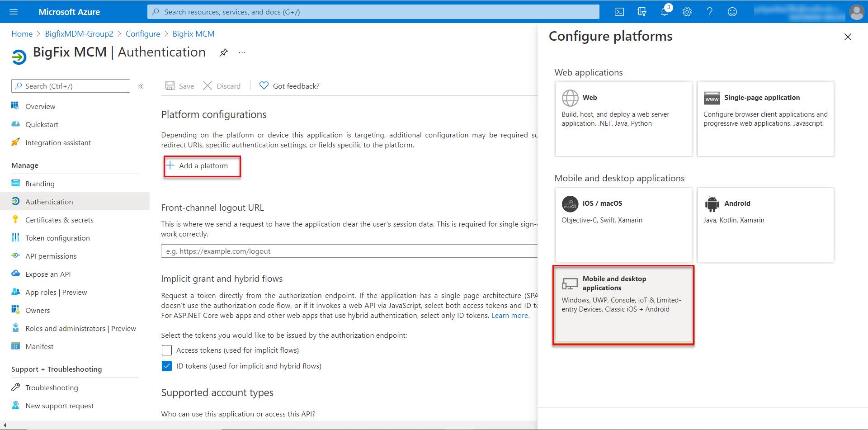Viewport: 868px width, 430px height.
Task: Open portal settings gear
Action: tap(687, 12)
